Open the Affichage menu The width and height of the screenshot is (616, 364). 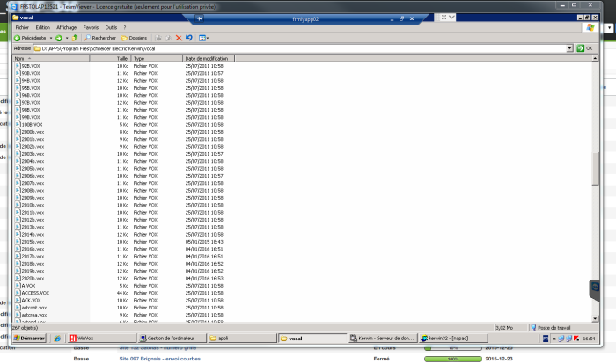pos(66,27)
